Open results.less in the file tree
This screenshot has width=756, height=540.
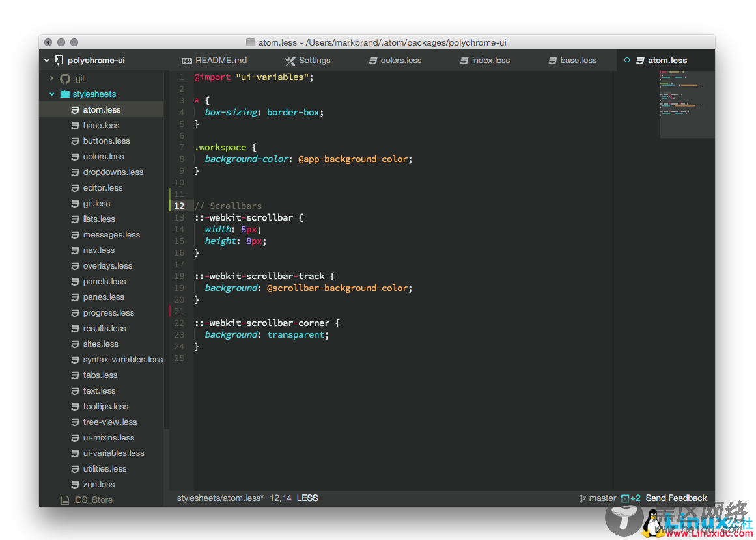pos(104,329)
